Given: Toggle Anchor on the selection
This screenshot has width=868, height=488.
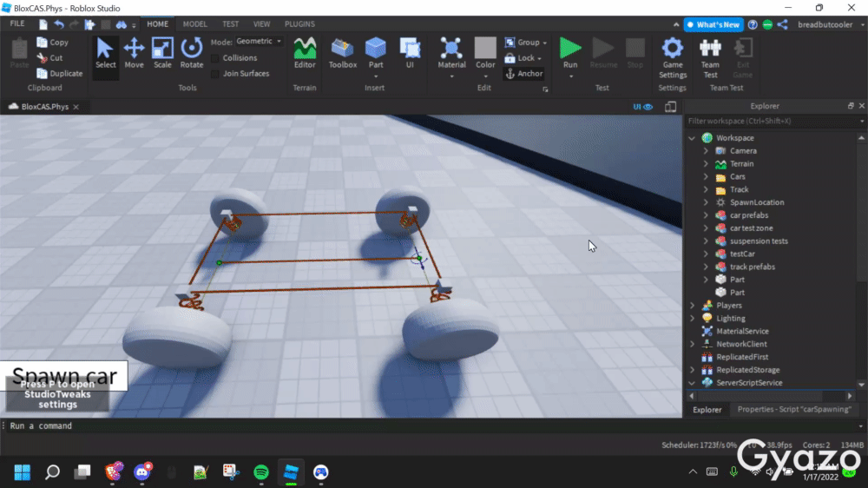Looking at the screenshot, I should 523,73.
